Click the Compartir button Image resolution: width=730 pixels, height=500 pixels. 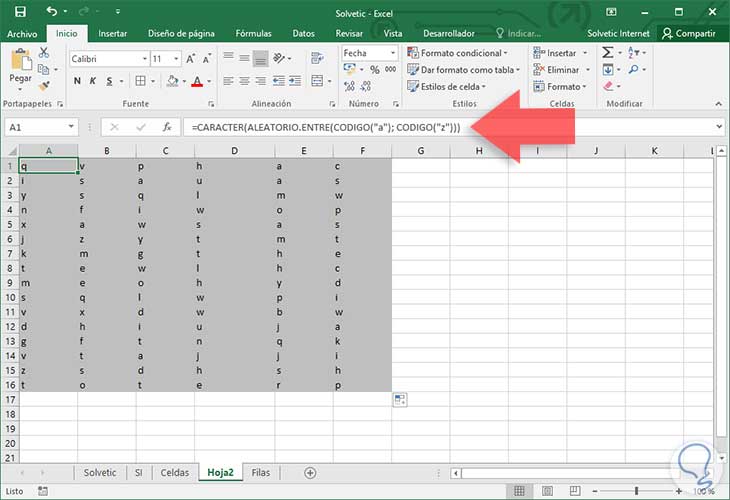coord(689,34)
